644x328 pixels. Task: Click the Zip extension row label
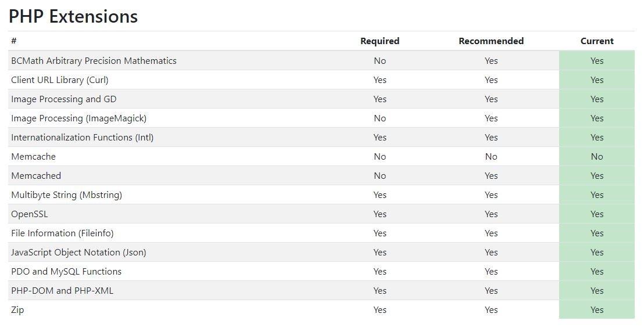click(x=17, y=309)
